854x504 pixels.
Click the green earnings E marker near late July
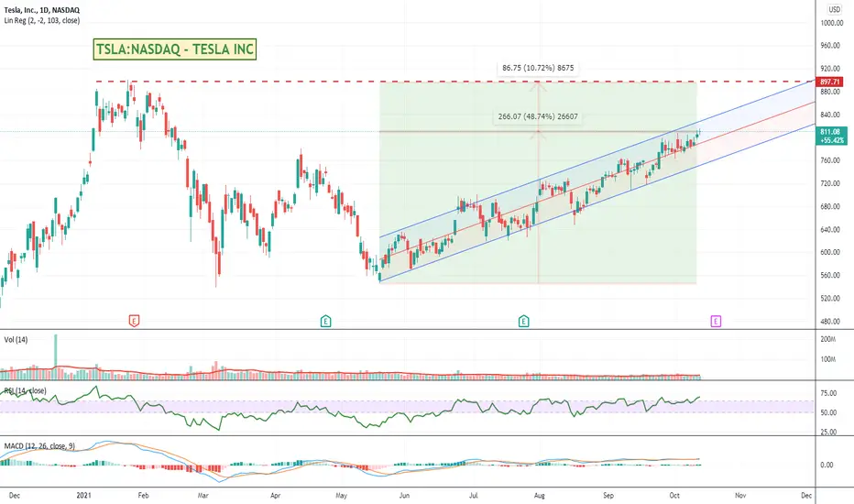pos(523,321)
